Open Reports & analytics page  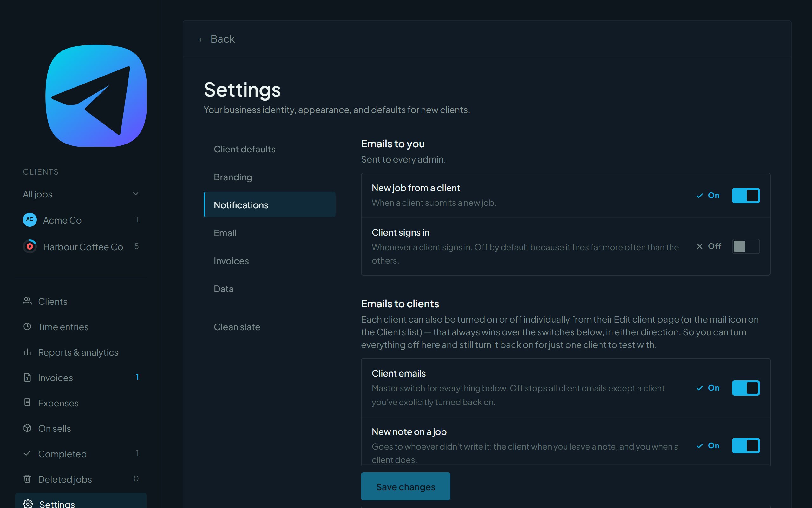tap(81, 352)
